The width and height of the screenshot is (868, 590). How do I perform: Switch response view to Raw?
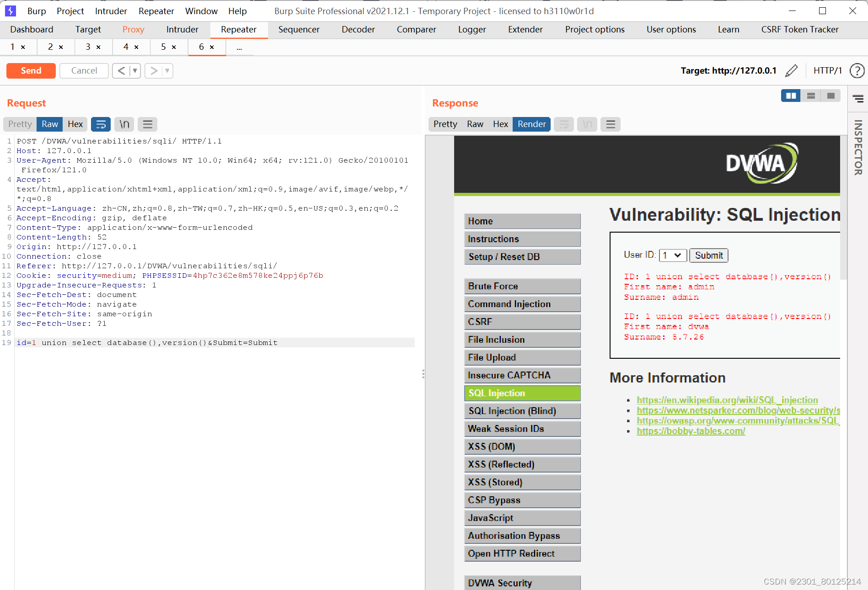475,124
